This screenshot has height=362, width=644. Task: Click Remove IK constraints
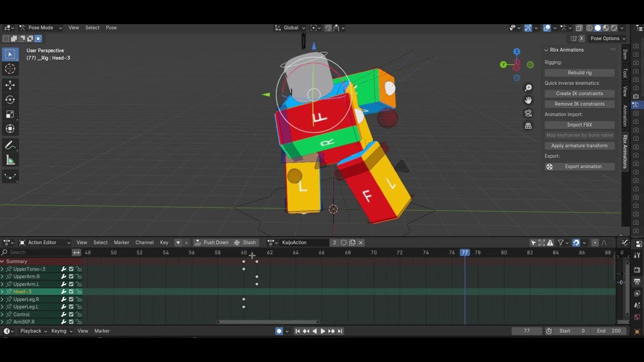(580, 104)
